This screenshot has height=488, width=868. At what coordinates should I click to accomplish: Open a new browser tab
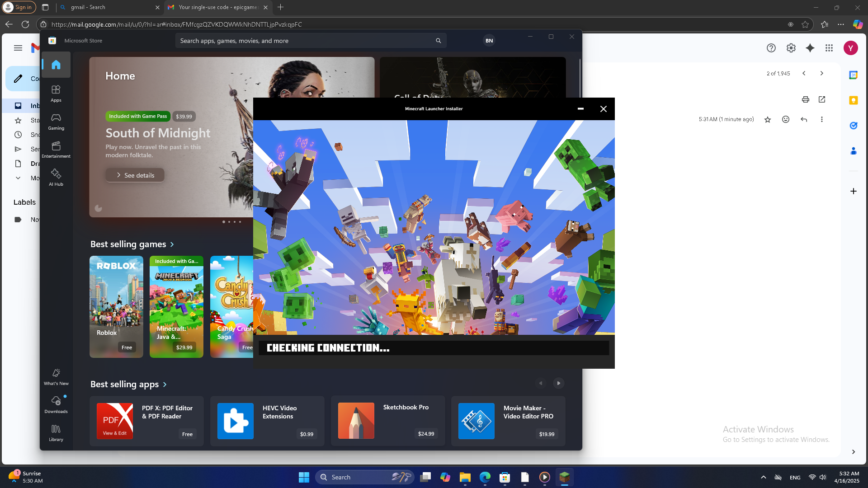click(281, 7)
